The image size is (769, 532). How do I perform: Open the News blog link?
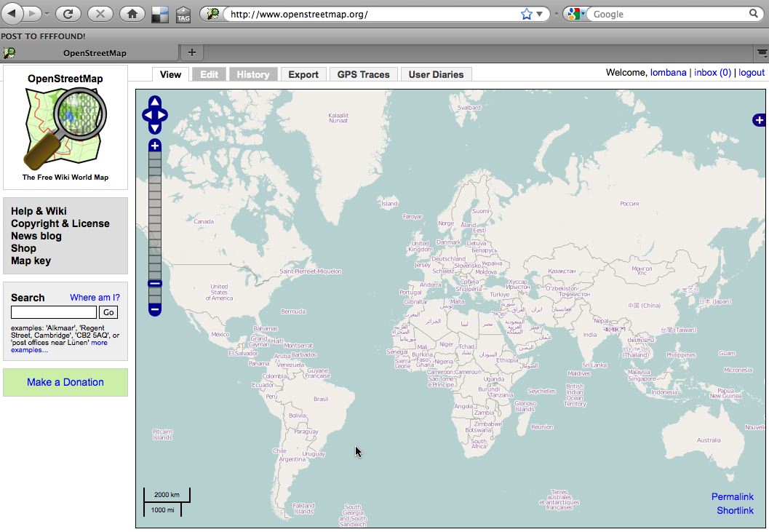point(36,236)
